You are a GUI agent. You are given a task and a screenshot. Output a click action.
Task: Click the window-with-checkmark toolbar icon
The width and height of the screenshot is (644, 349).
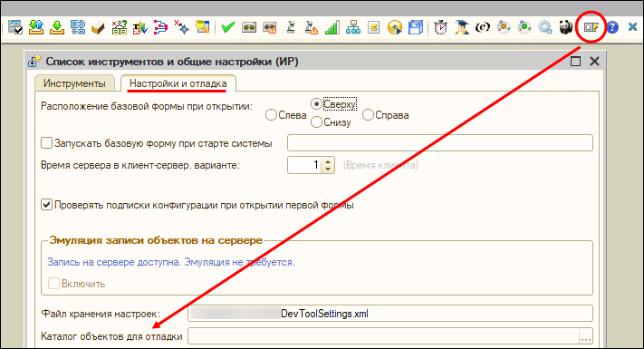click(x=15, y=27)
